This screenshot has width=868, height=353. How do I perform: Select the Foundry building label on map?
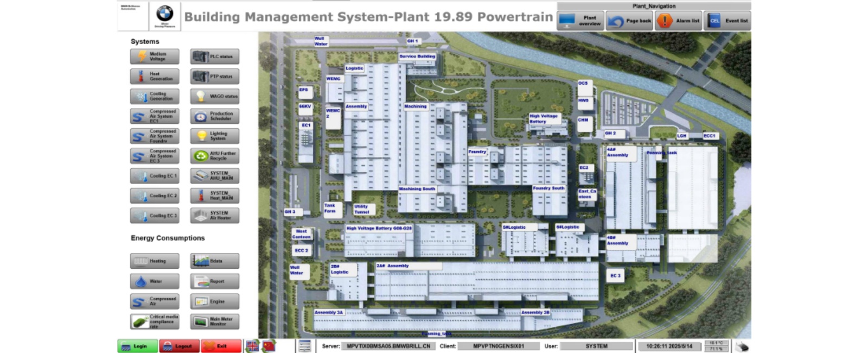click(x=477, y=152)
